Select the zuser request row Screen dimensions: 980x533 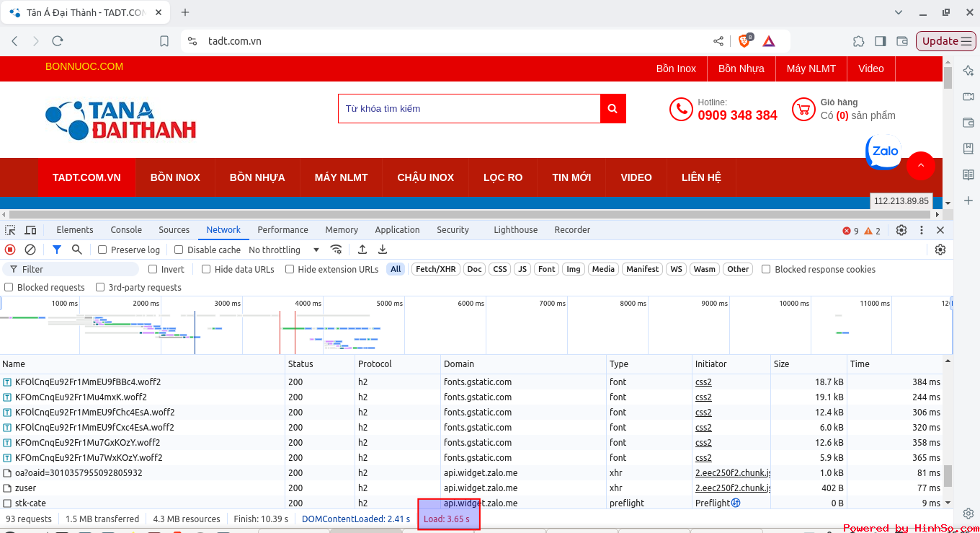click(x=472, y=488)
